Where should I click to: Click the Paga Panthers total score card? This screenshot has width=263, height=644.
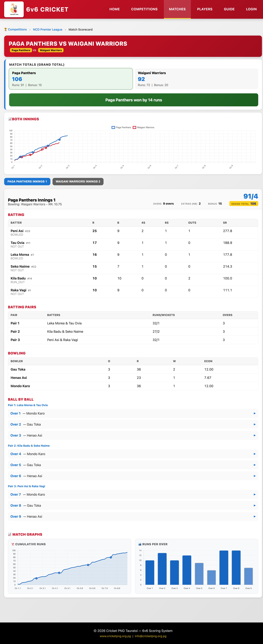71,79
